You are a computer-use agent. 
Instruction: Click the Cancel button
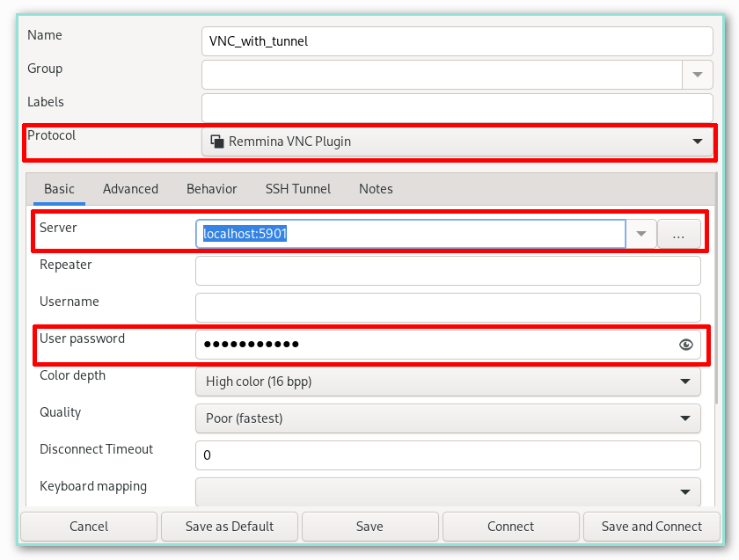(x=89, y=527)
